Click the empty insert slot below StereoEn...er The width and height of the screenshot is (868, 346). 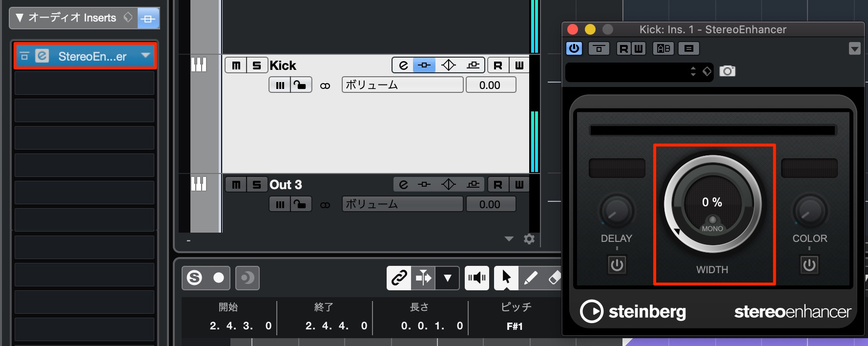[x=84, y=83]
